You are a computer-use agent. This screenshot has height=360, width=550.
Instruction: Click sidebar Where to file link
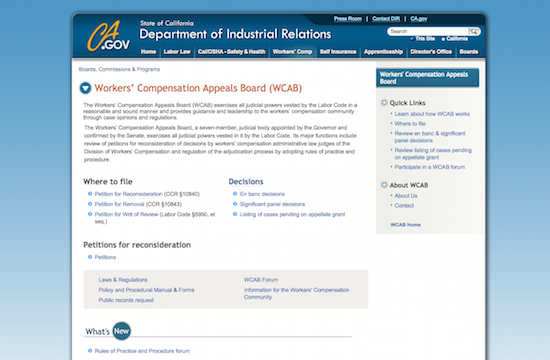[x=410, y=124]
